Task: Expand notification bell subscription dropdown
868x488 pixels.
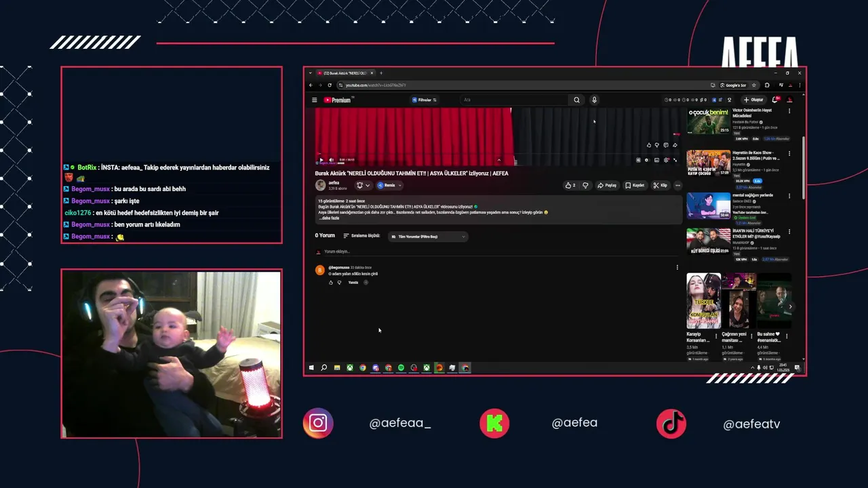Action: 363,185
